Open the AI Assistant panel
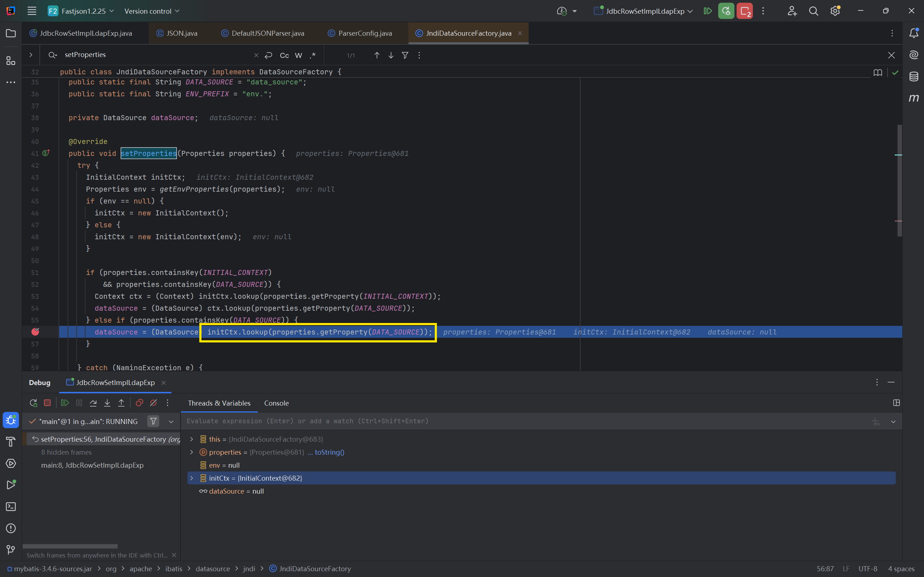 pyautogui.click(x=914, y=55)
